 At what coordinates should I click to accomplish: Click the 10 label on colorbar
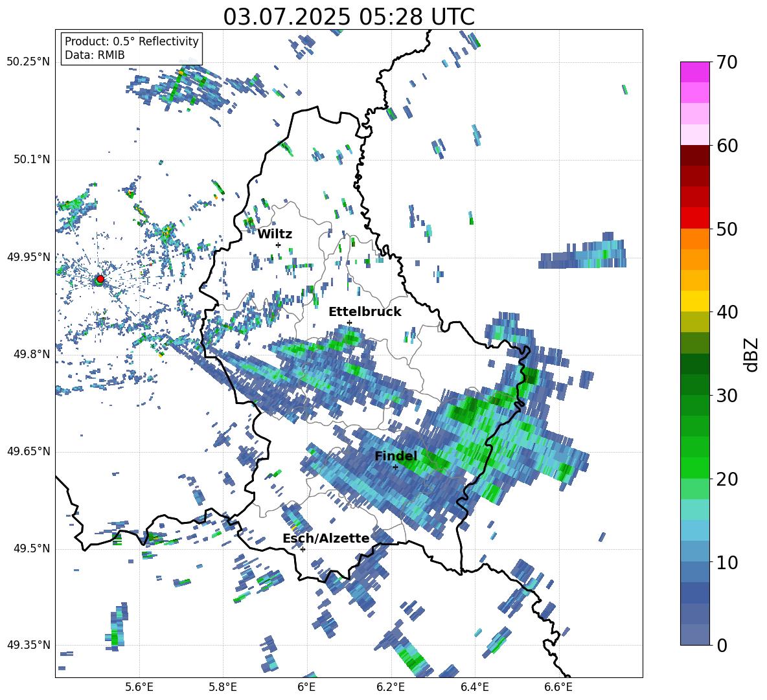[727, 562]
